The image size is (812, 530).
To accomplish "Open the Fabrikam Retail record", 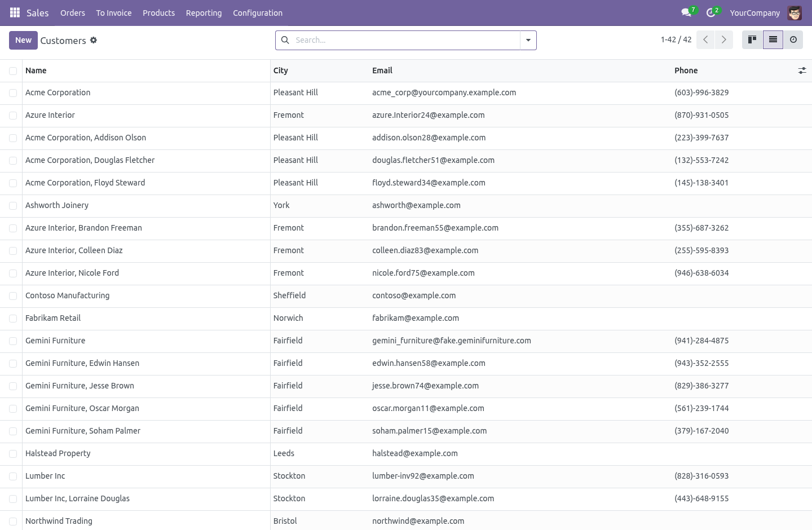I will [x=53, y=318].
